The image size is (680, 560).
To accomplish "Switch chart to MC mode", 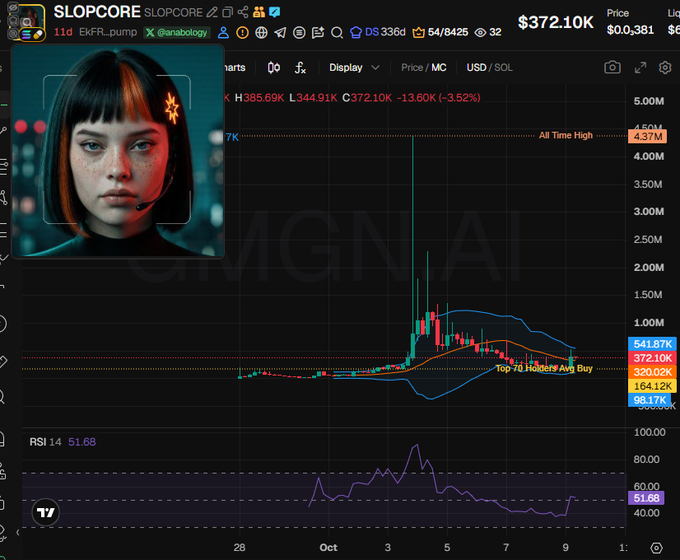I will click(x=438, y=68).
